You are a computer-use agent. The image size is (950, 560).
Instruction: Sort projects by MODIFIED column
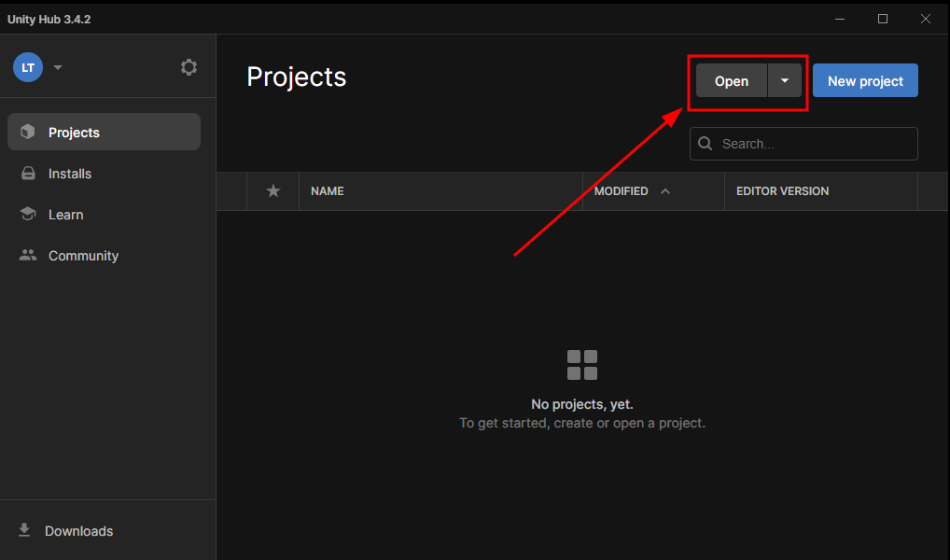tap(621, 191)
